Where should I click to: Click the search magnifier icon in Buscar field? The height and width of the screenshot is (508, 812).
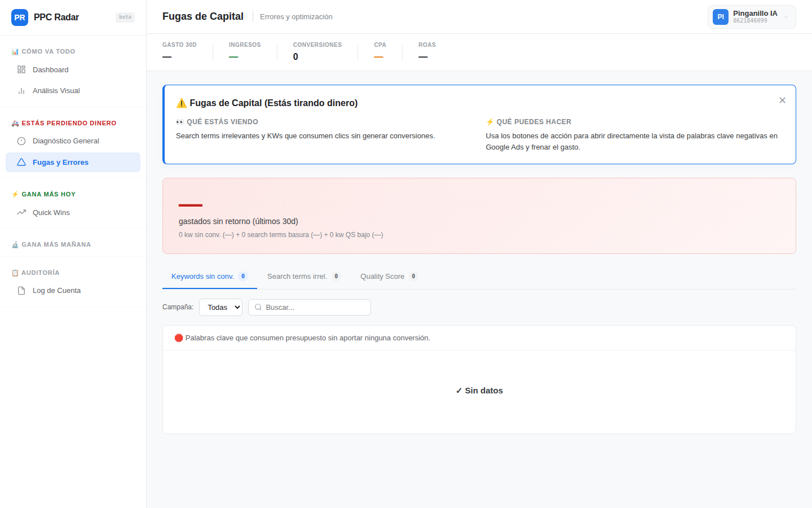[258, 307]
